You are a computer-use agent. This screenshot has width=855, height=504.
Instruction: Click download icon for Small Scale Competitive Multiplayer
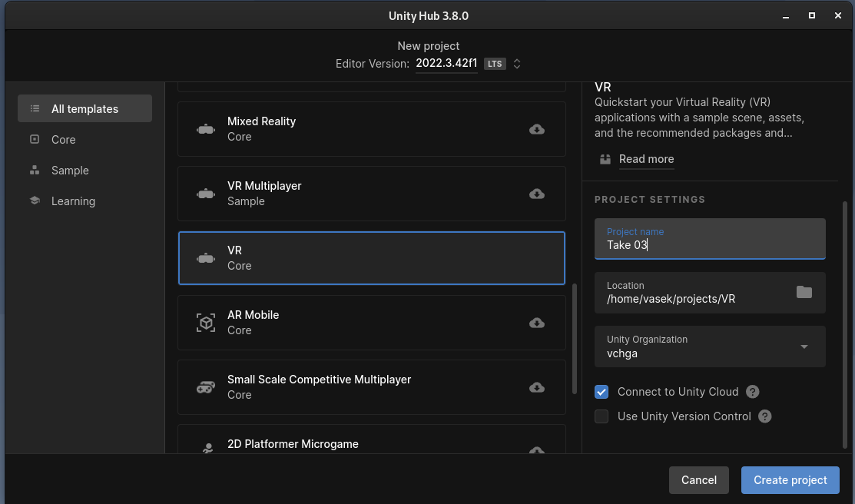click(537, 387)
